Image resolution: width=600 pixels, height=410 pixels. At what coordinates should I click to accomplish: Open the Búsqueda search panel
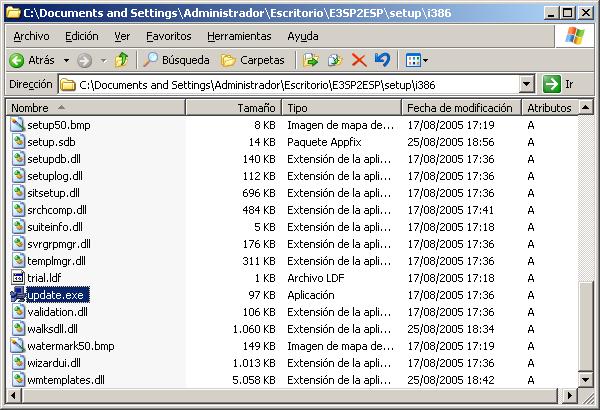(176, 60)
